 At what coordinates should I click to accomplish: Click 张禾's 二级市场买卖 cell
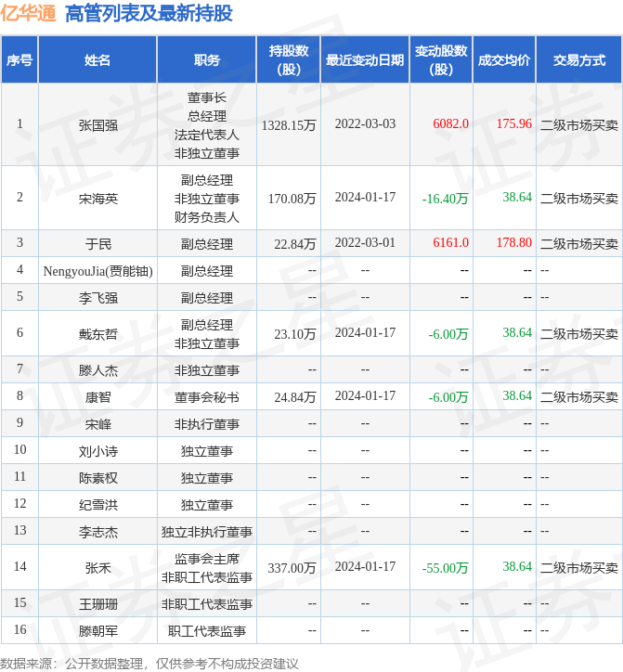579,568
